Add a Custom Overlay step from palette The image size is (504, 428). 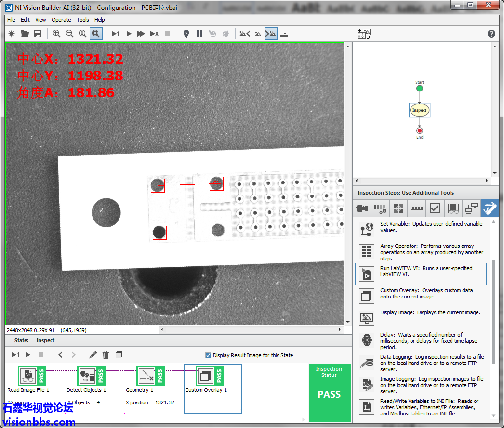click(421, 296)
